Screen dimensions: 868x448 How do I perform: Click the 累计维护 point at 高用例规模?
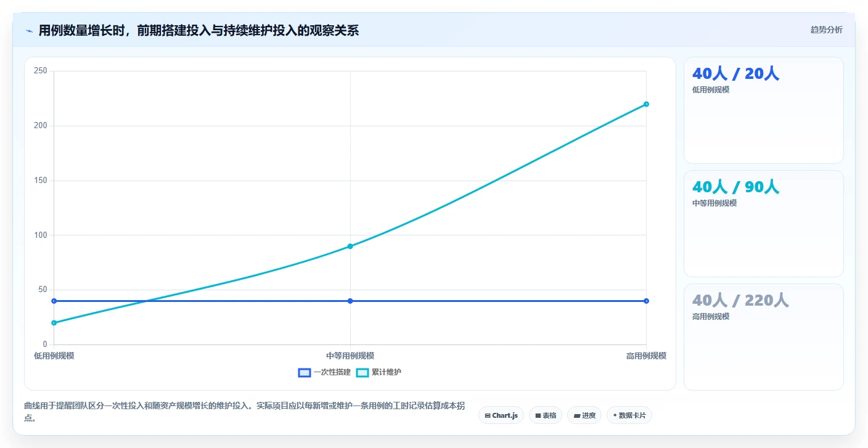pos(646,104)
